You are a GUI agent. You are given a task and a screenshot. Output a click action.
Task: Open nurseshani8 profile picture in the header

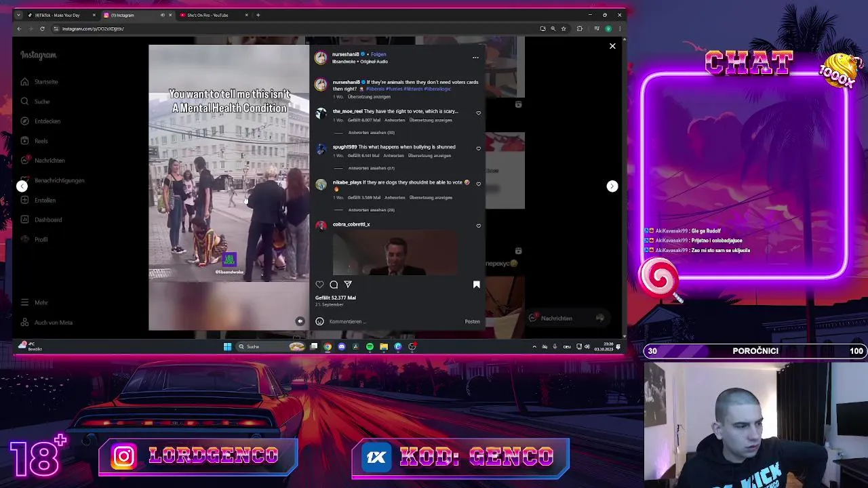click(x=321, y=58)
